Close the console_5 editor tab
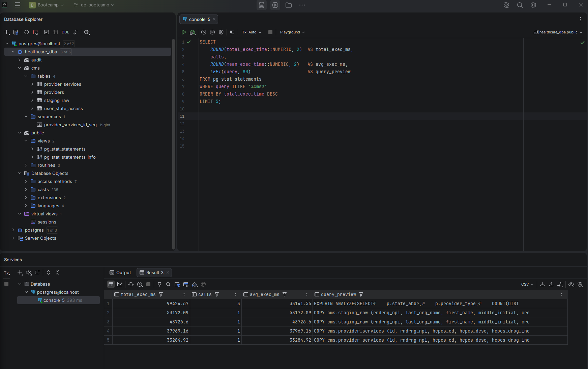588x369 pixels. pyautogui.click(x=214, y=19)
